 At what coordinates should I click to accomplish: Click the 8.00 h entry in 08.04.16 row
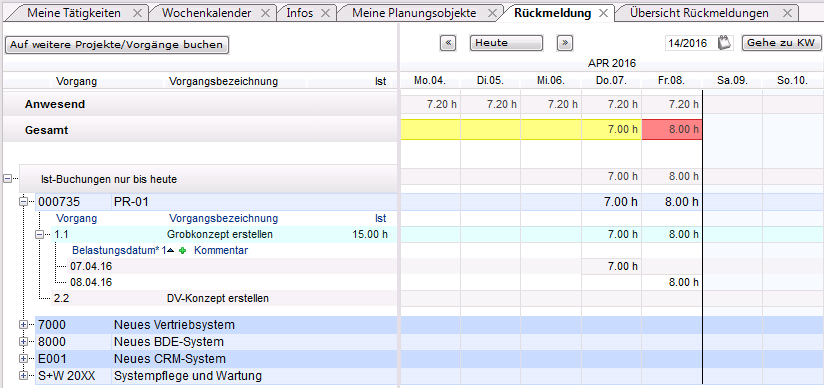tap(683, 283)
